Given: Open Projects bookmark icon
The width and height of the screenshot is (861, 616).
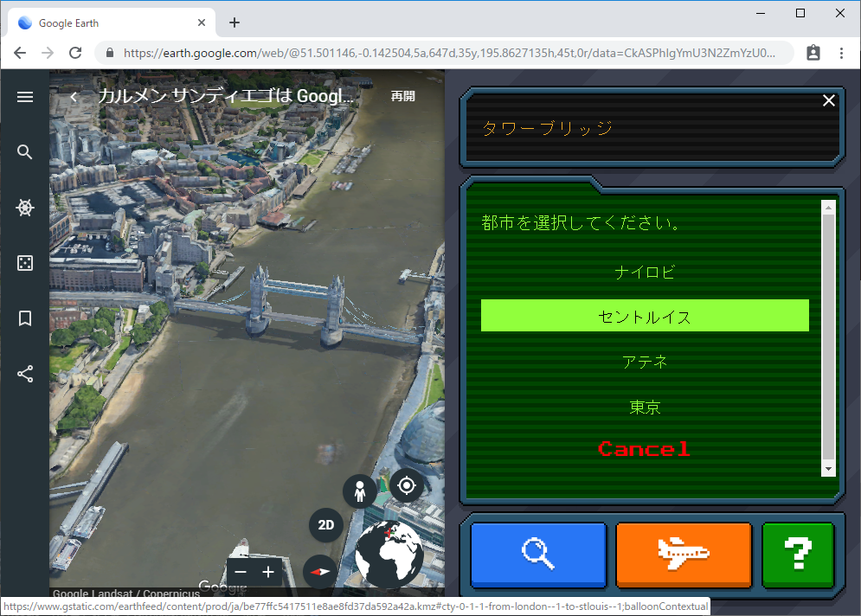Looking at the screenshot, I should coord(25,318).
